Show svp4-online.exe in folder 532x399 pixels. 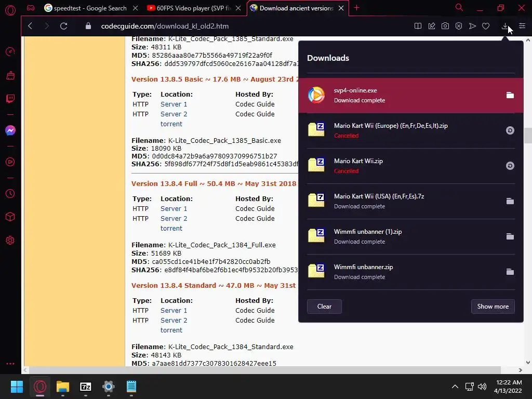tap(510, 96)
